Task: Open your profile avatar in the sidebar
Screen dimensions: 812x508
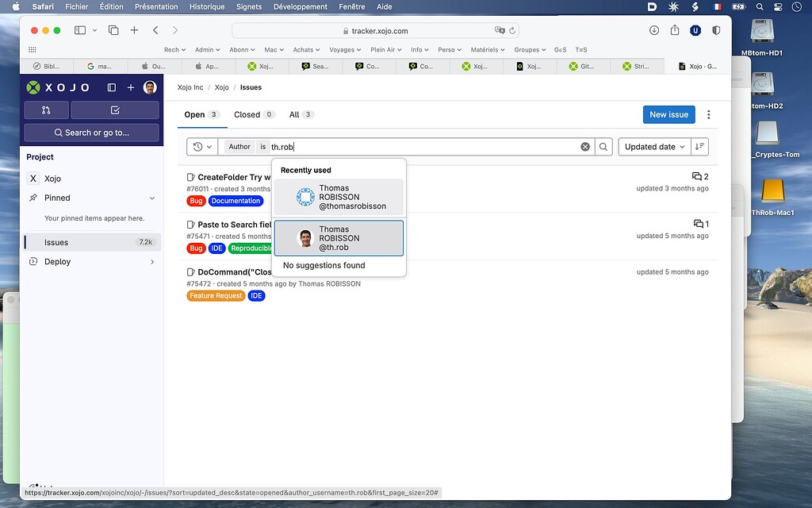Action: (x=150, y=87)
